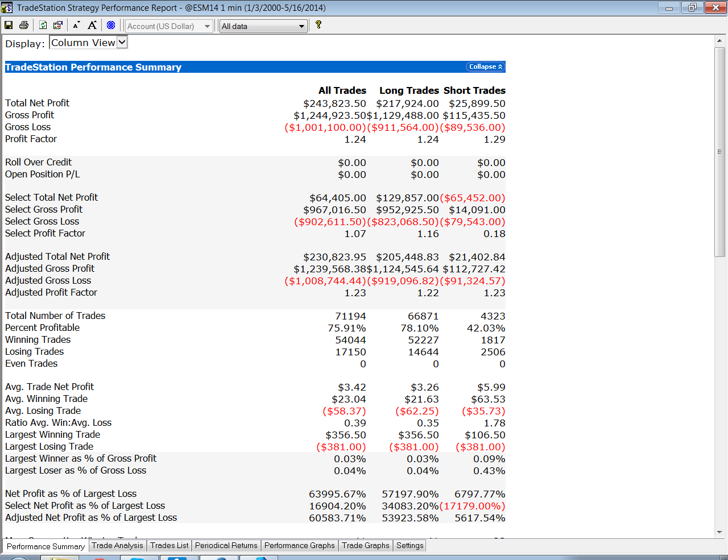Click the Even Trades row label

click(31, 363)
